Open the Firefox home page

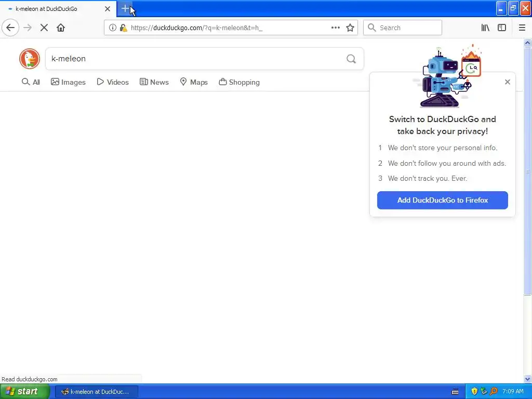pos(61,28)
